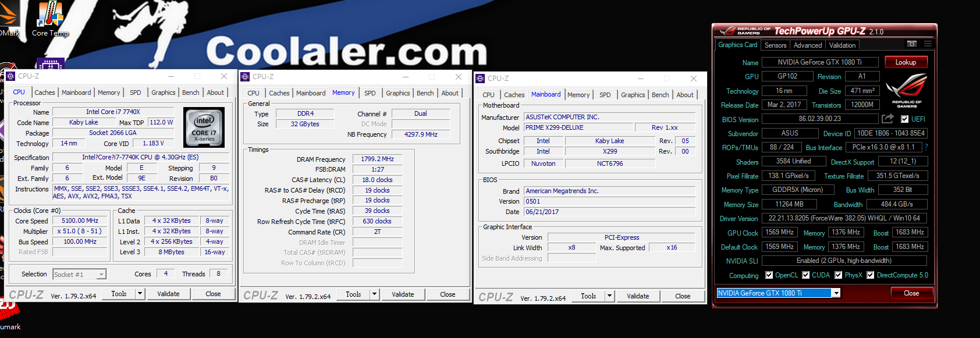Open the GPU-Z hamburger menu icon
Screen dimensions: 980x338
[928, 44]
